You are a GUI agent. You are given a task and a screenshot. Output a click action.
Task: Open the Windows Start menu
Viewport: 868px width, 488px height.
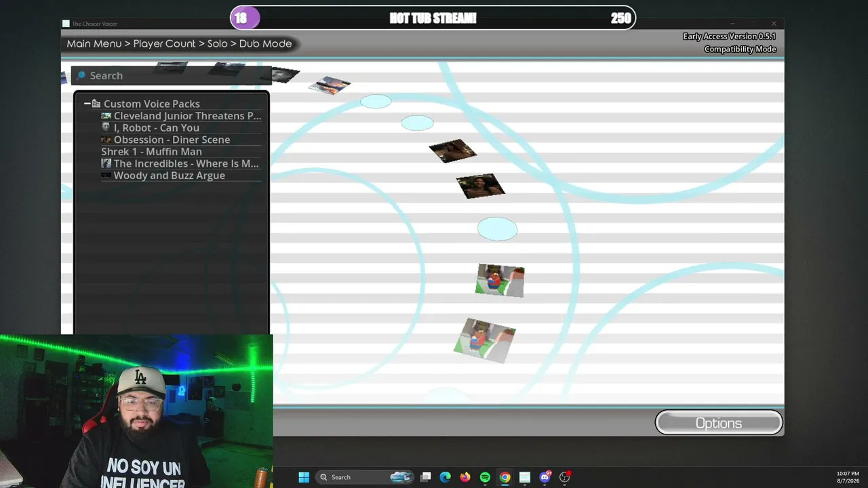[304, 477]
